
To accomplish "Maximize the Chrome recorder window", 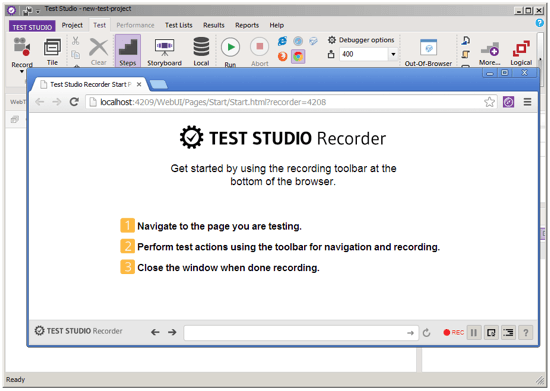I will [504, 73].
